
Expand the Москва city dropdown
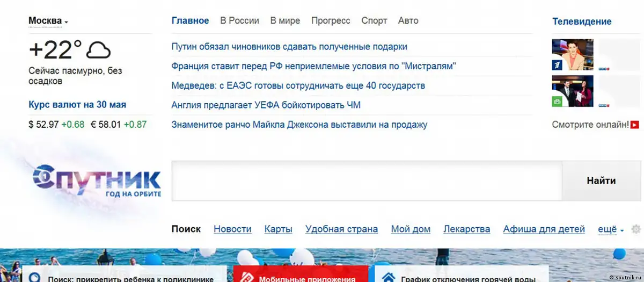coord(48,21)
